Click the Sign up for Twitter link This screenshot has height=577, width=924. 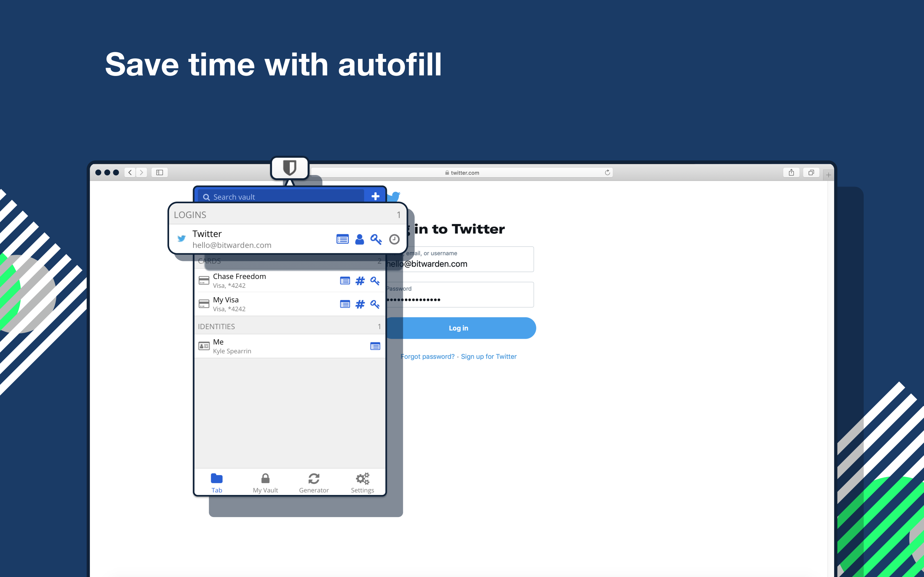tap(488, 356)
